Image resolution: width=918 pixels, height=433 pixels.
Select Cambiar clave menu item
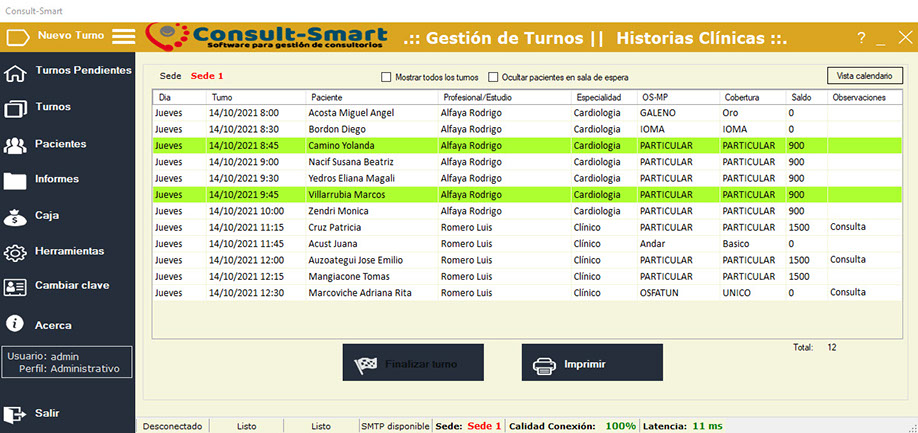pyautogui.click(x=72, y=286)
